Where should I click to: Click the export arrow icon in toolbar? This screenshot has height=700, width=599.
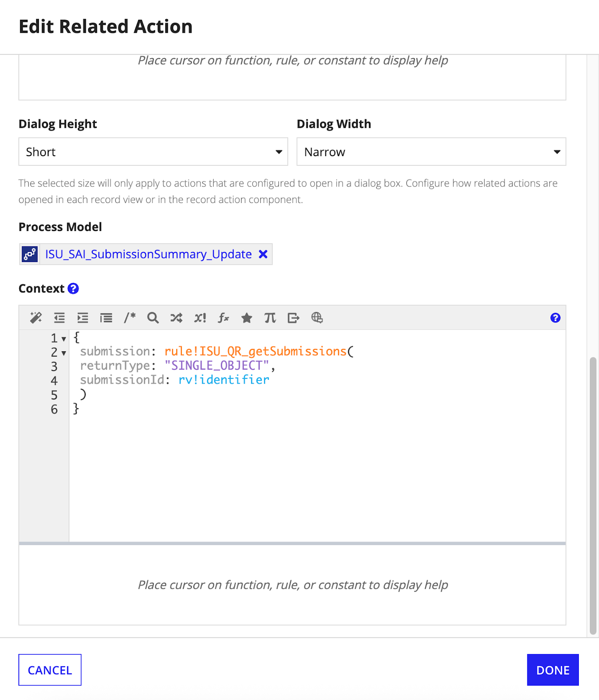[293, 318]
